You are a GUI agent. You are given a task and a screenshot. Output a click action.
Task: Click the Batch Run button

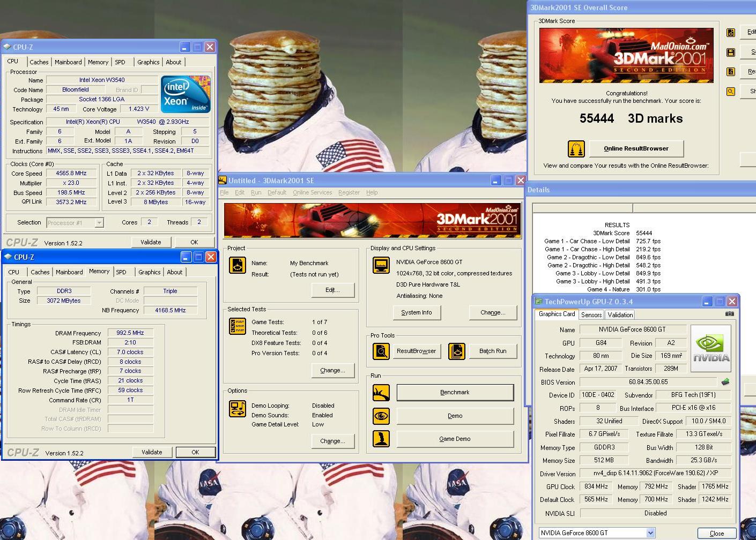tap(493, 351)
